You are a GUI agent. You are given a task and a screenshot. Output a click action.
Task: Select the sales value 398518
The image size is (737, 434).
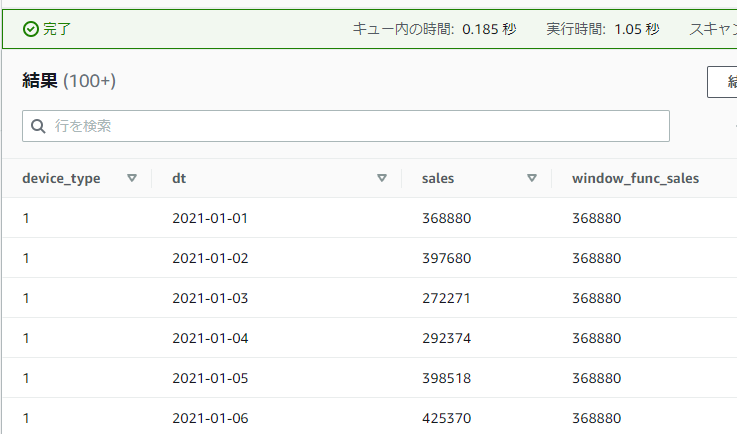[447, 378]
